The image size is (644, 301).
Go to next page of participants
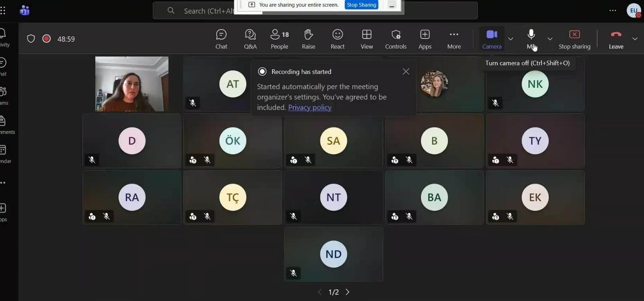point(348,292)
